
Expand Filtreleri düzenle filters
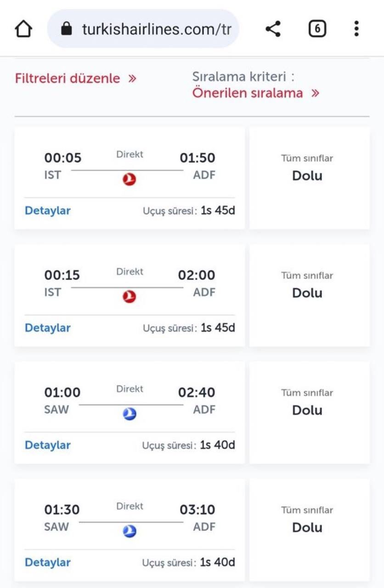(x=76, y=78)
